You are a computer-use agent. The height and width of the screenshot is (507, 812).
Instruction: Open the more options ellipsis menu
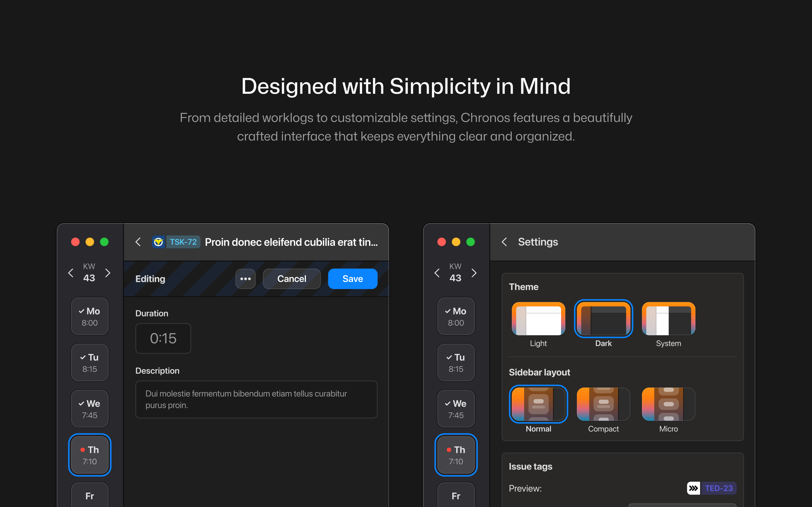click(x=246, y=279)
